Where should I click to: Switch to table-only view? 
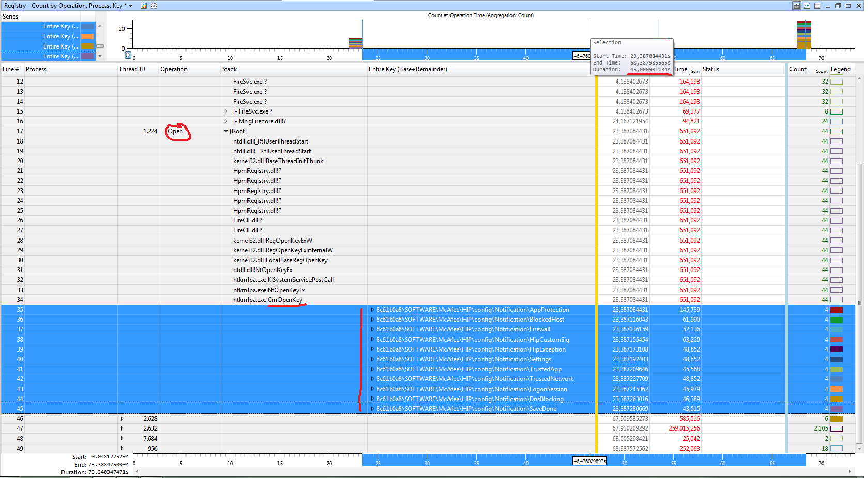point(817,6)
